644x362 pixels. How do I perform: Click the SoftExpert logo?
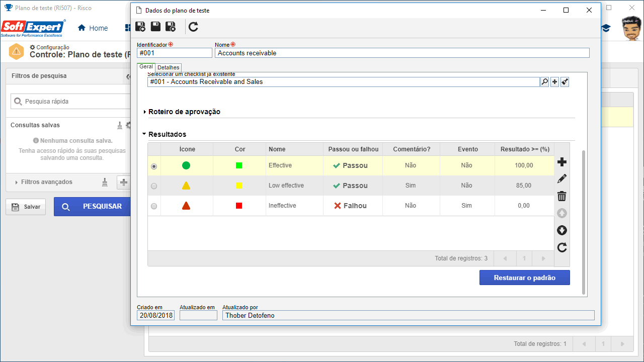(33, 28)
